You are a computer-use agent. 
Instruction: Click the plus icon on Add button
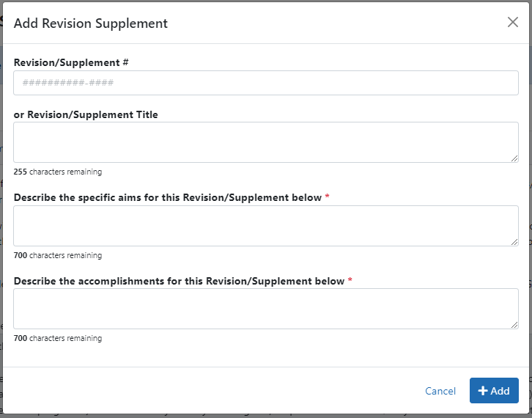tap(483, 391)
